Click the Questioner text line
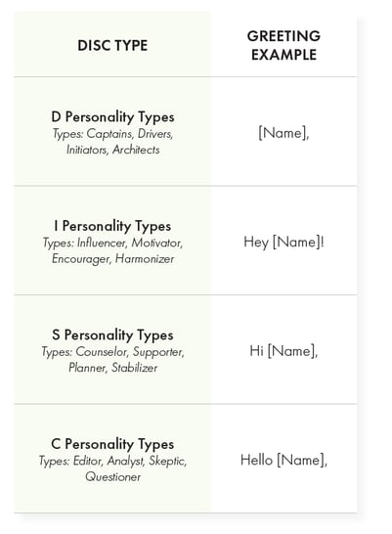Screen dimensions: 392x534 coord(113,476)
